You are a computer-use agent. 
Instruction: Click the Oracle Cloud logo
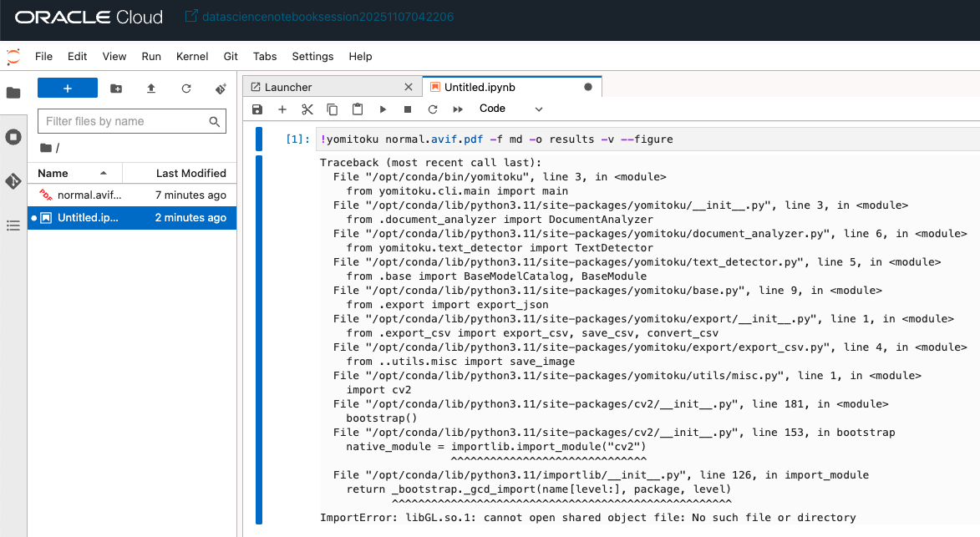[89, 17]
